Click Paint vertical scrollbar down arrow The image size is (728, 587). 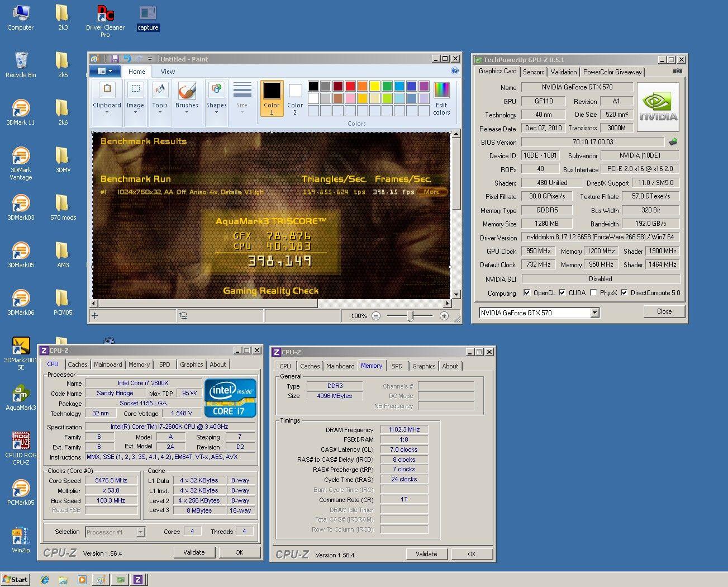pos(456,295)
